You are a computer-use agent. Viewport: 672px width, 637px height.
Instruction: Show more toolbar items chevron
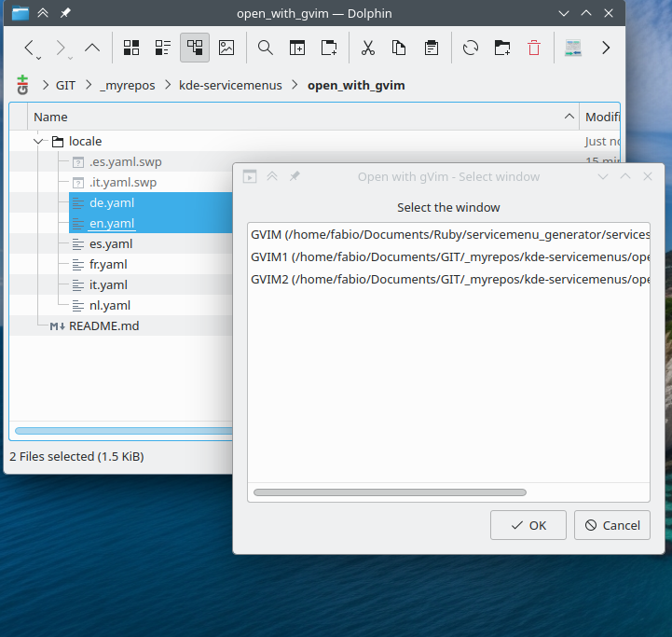point(606,48)
